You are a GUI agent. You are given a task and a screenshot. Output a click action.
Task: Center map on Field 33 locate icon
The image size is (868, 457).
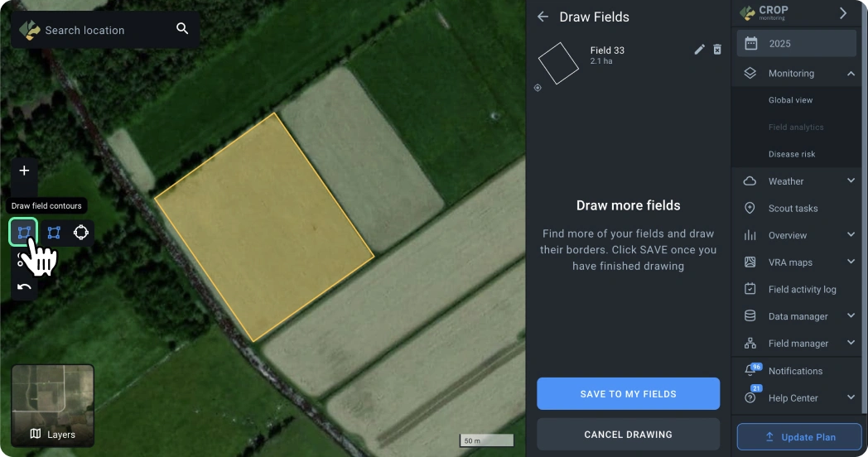538,88
